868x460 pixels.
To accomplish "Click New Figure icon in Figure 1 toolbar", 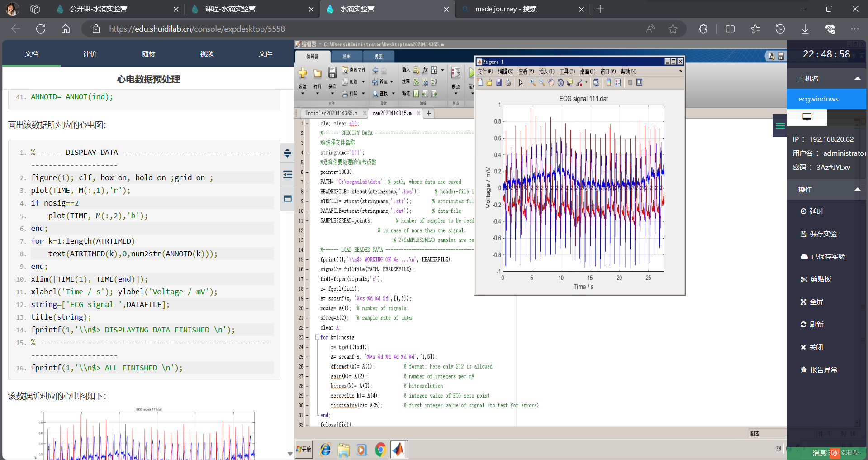I will 480,82.
